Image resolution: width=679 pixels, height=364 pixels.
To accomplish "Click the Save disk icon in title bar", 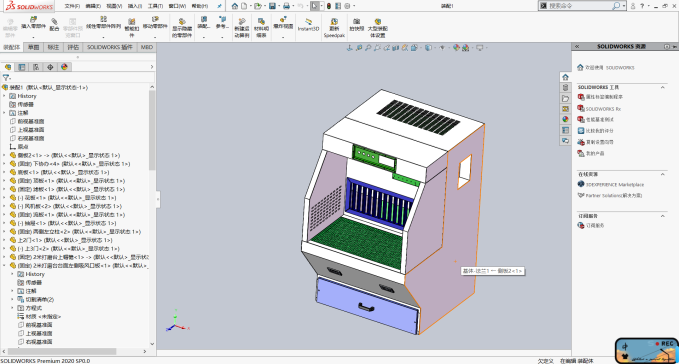I will (272, 6).
